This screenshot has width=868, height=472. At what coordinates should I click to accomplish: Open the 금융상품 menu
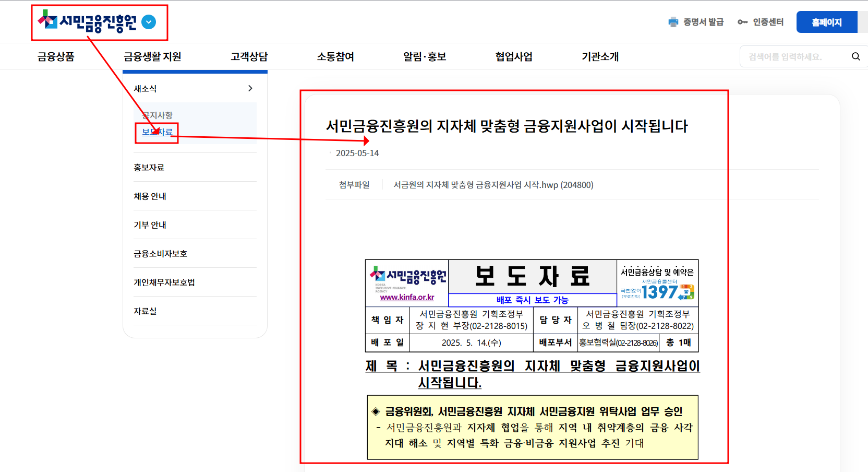(56, 56)
